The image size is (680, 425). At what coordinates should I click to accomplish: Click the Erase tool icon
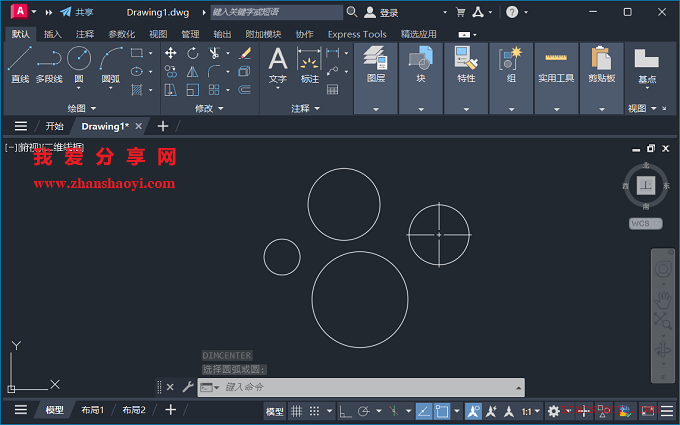pyautogui.click(x=245, y=53)
